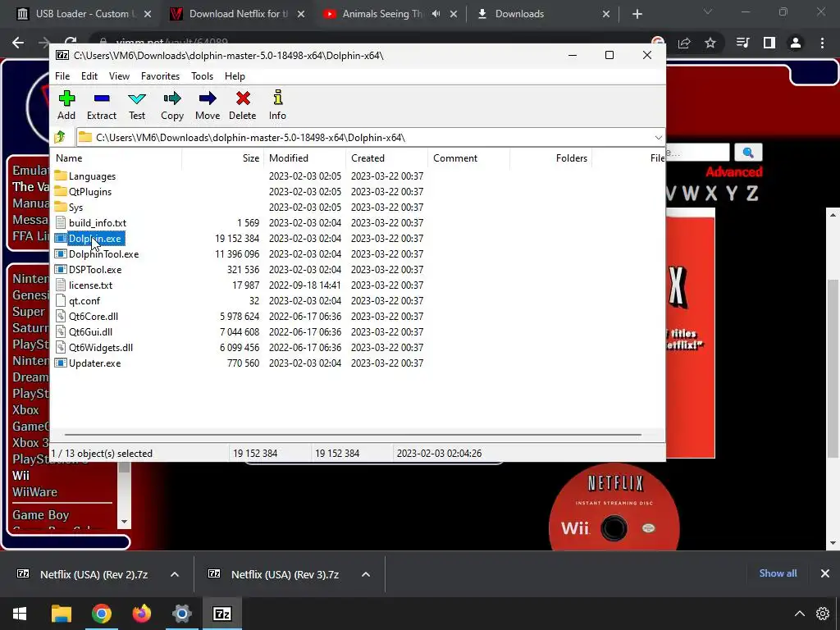Screen dimensions: 840x630
Task: Click the website search magnifier button
Action: point(748,153)
